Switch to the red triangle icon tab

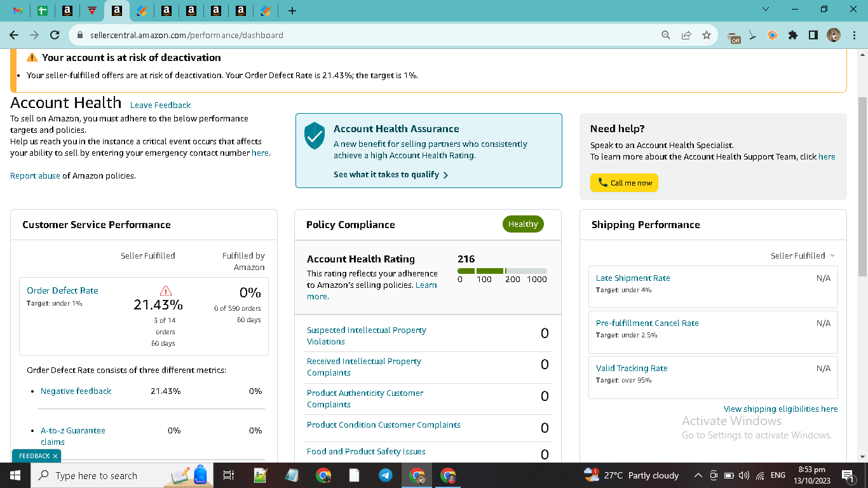(x=92, y=11)
